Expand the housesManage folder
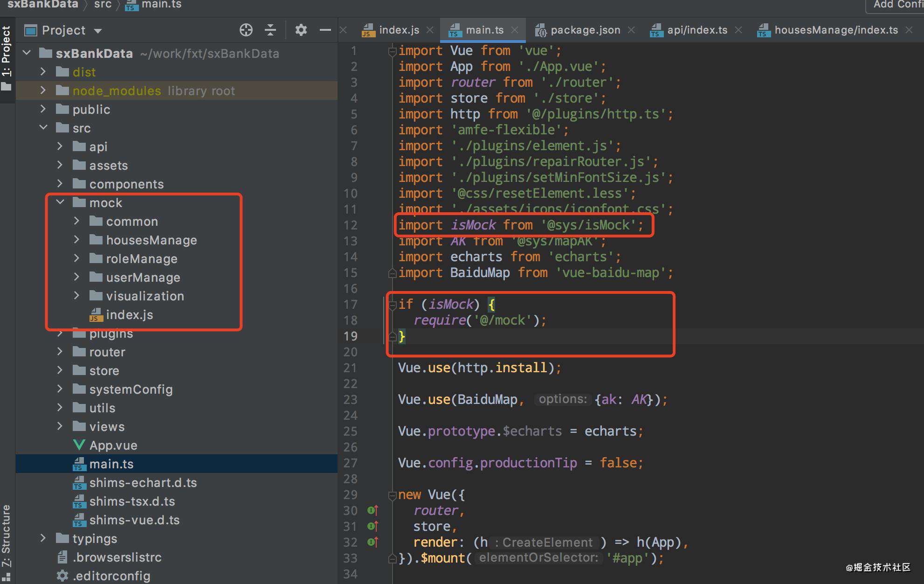 click(x=77, y=239)
